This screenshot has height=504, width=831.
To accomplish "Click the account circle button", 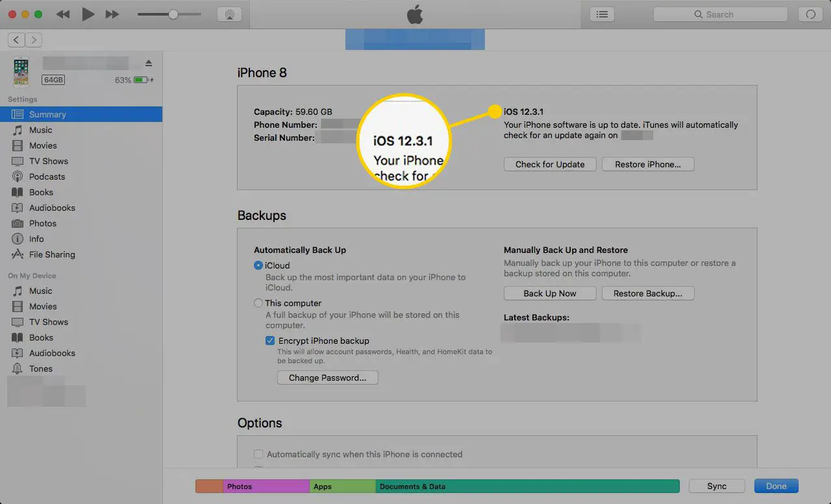I will click(x=810, y=14).
